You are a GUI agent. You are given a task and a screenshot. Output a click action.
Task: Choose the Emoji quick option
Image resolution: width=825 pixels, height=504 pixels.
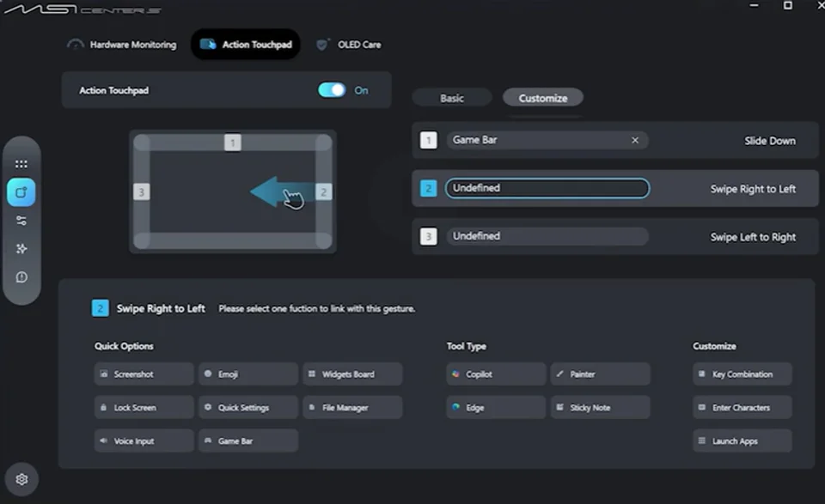coord(248,374)
